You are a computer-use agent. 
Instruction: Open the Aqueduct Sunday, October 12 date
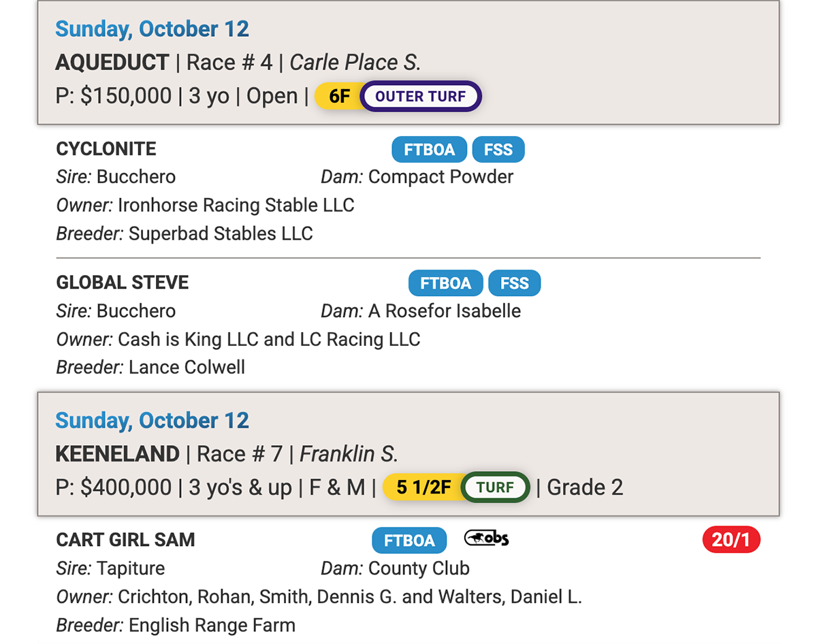(152, 29)
